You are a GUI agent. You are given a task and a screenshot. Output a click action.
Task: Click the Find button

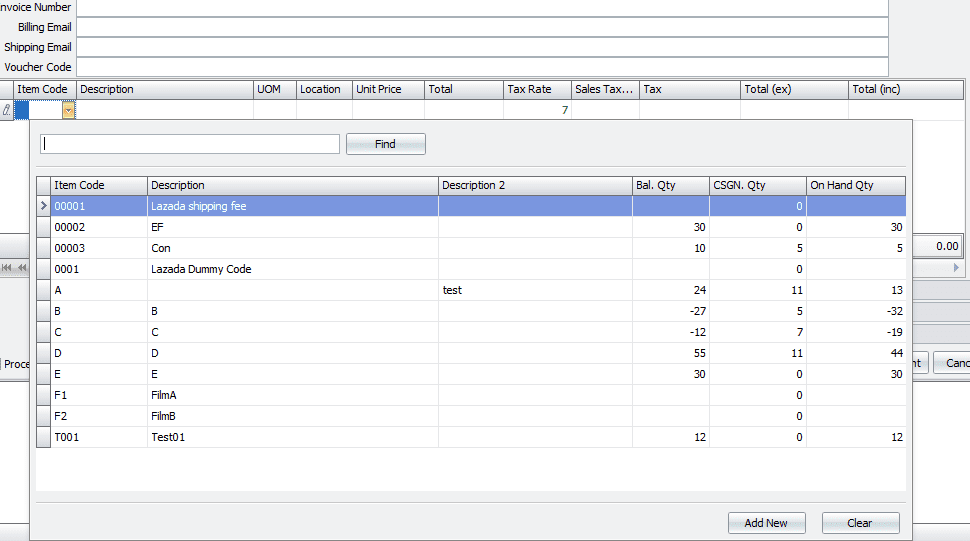pyautogui.click(x=385, y=144)
